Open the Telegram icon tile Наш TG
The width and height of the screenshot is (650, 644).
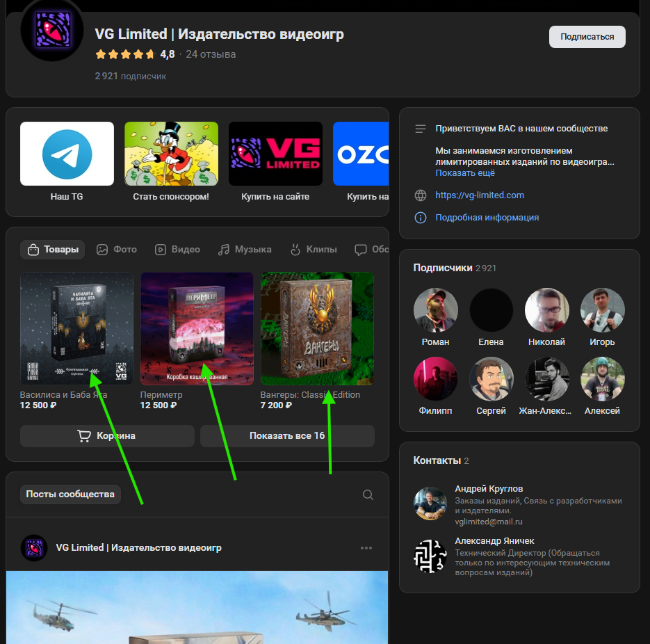[67, 154]
